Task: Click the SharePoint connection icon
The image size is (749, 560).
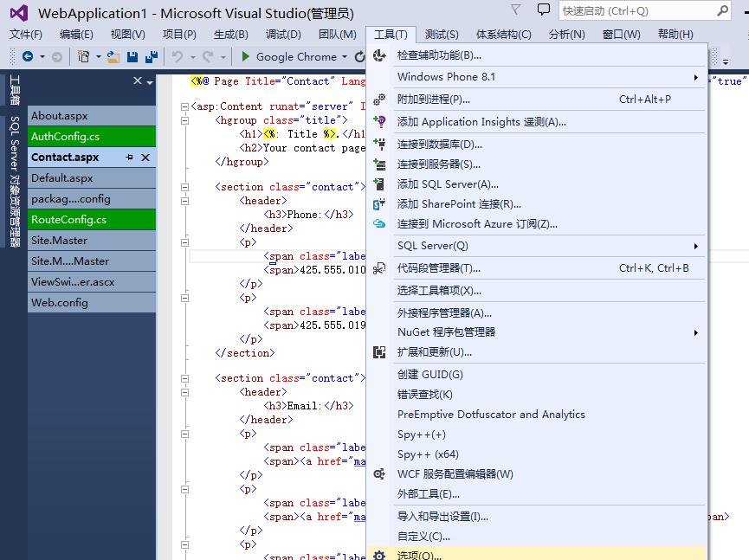Action: click(x=379, y=204)
